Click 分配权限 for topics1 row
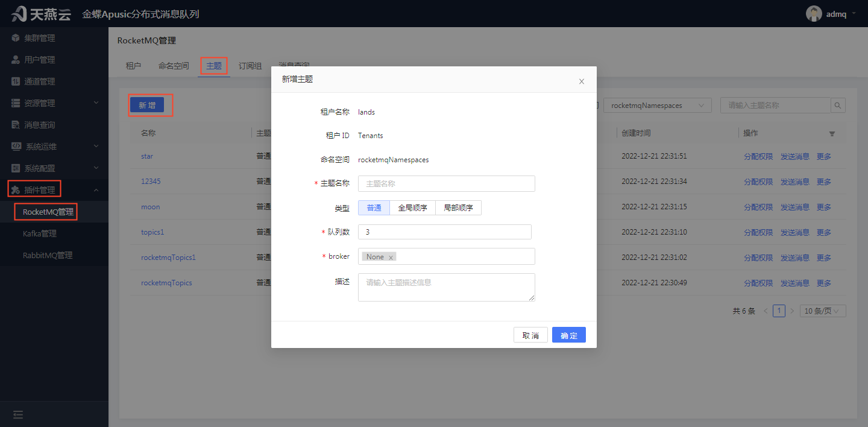Screen dimensions: 868x427 coord(758,232)
